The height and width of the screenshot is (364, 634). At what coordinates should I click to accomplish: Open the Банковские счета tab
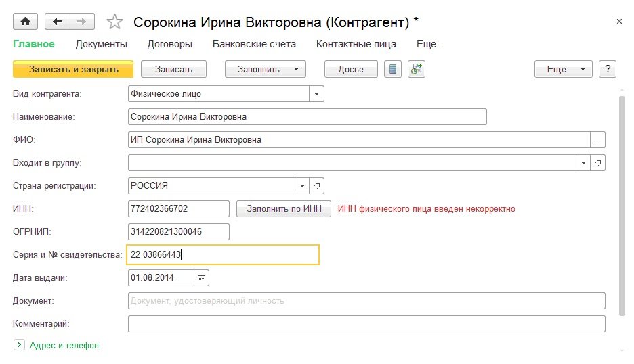pos(254,44)
